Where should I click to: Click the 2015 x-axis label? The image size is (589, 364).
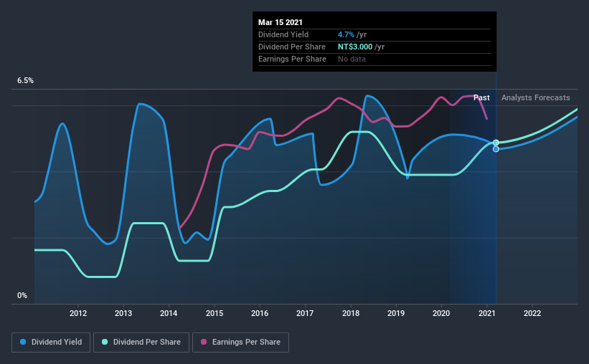coord(215,313)
